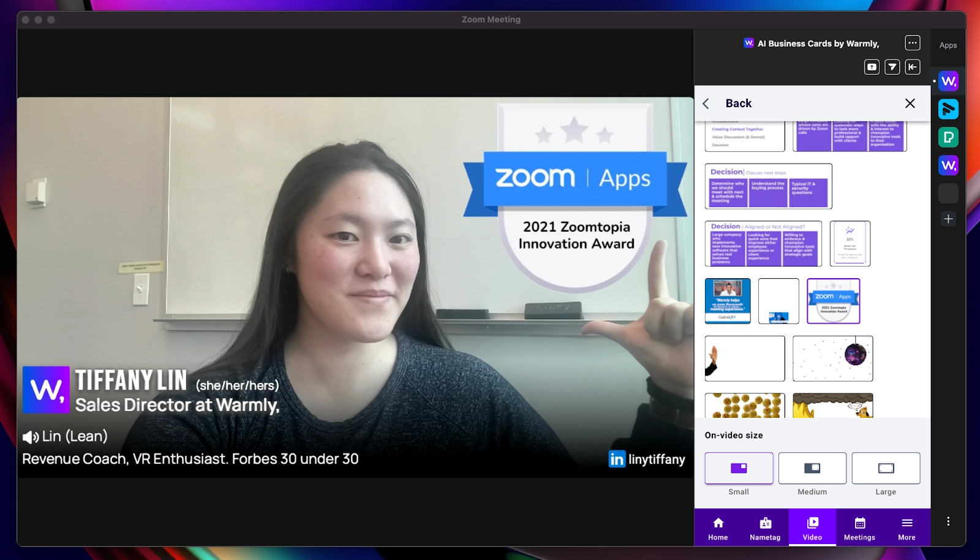Screen dimensions: 980x560
Task: Set on-video size to Large
Action: pyautogui.click(x=886, y=468)
